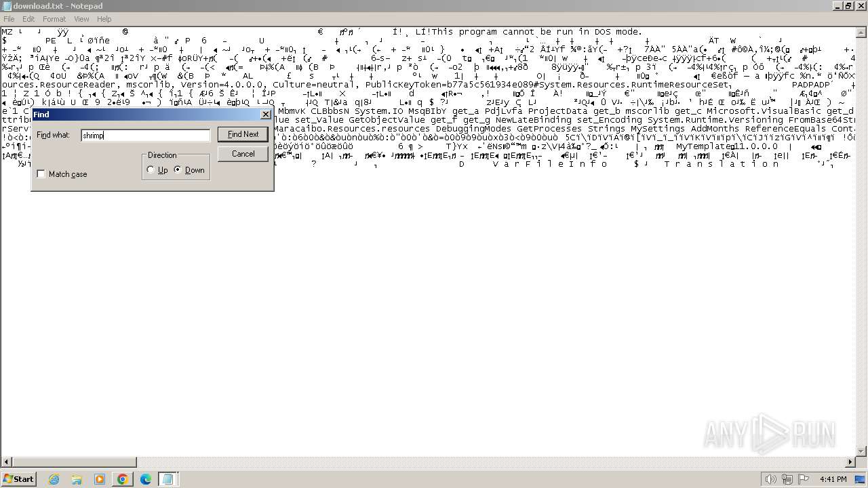
Task: Click the text 'GetProcesses'
Action: click(x=549, y=129)
